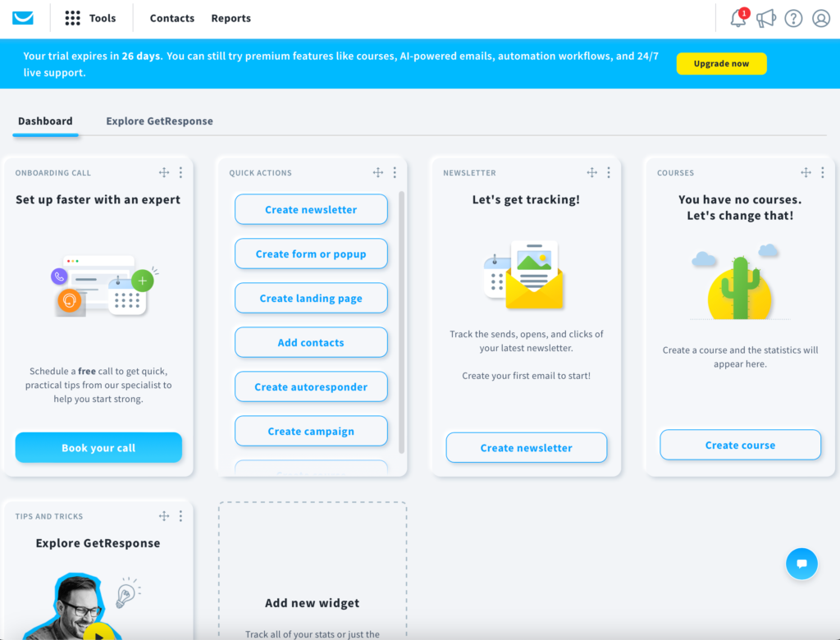
Task: Click the move handle on Quick Actions widget
Action: pyautogui.click(x=378, y=172)
